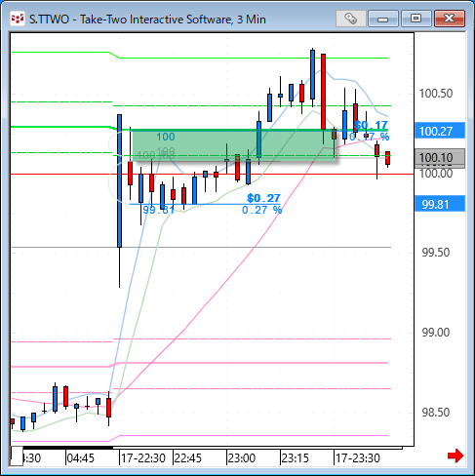The height and width of the screenshot is (476, 475).
Task: Click the 17-23:30 time axis label
Action: click(358, 458)
